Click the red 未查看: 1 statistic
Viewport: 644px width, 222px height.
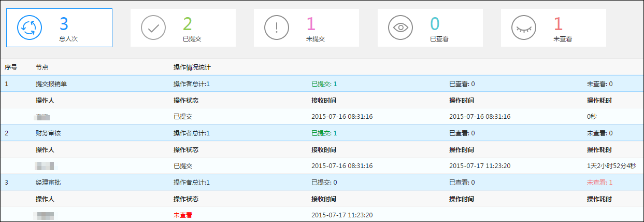(x=599, y=182)
